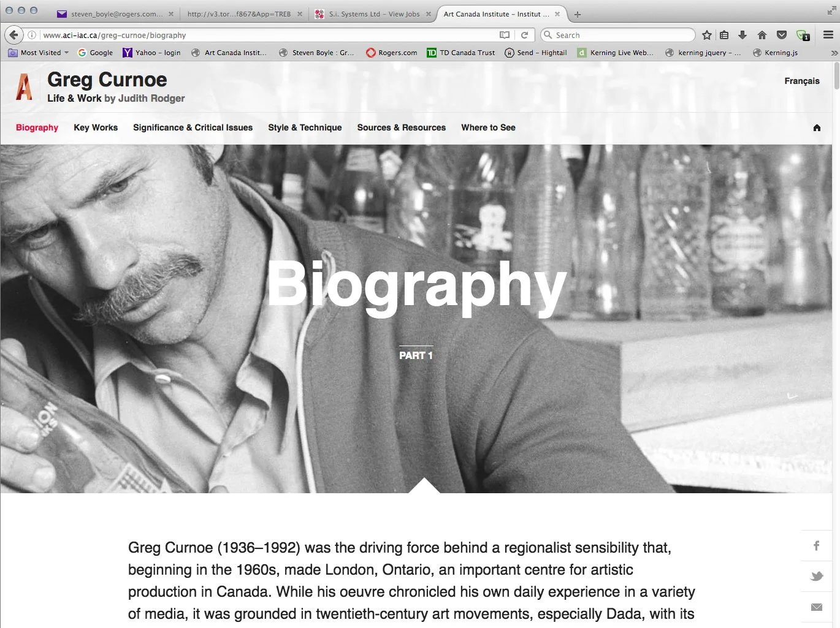This screenshot has width=840, height=628.
Task: Open the Send - Hightail bookmark
Action: pyautogui.click(x=536, y=53)
